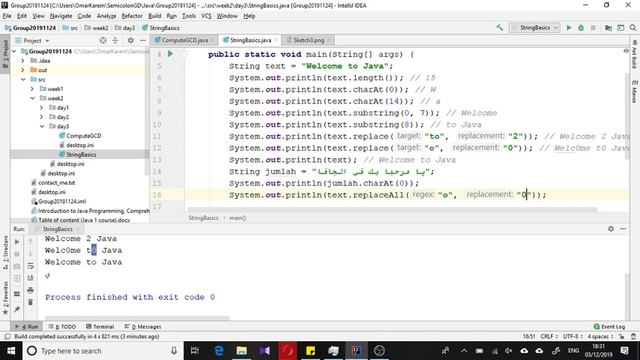Expand the day1 folder
This screenshot has height=360, width=640.
click(x=42, y=107)
